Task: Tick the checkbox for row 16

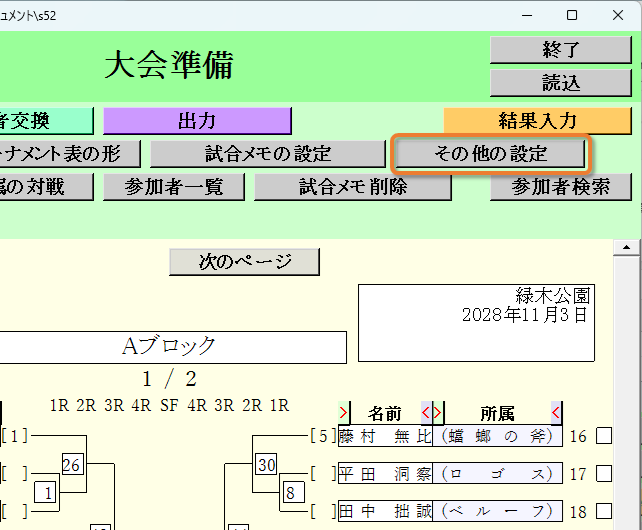Action: (x=604, y=436)
